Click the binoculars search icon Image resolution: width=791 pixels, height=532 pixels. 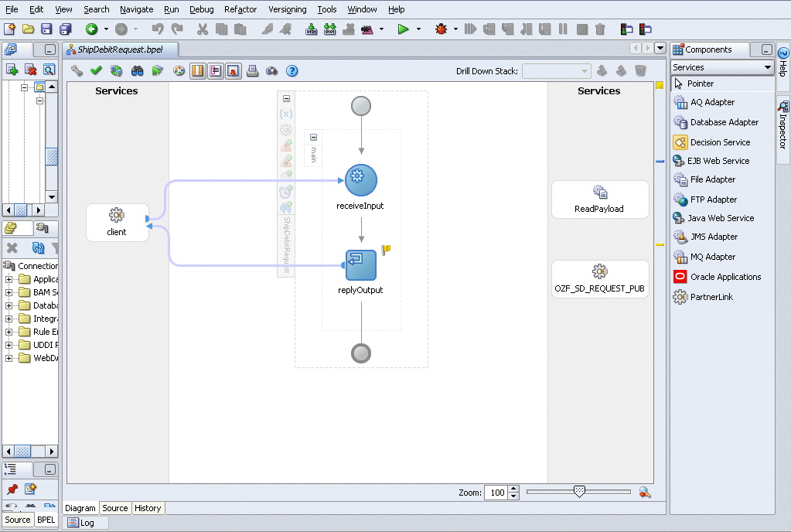[x=137, y=71]
